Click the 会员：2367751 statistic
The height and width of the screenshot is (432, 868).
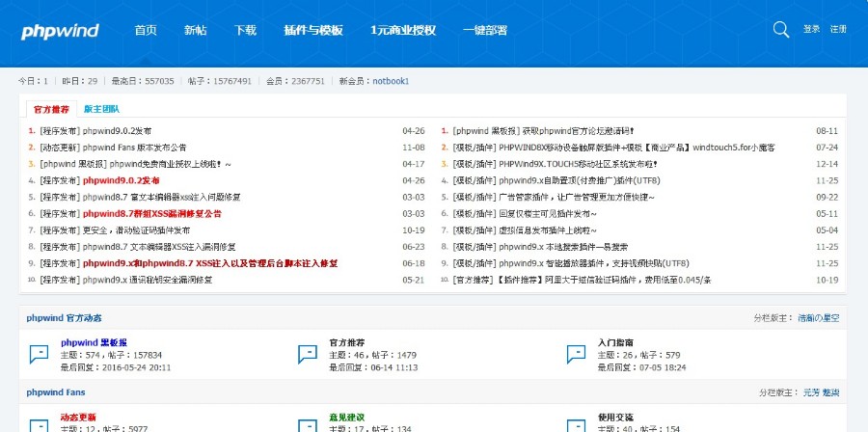coord(295,81)
